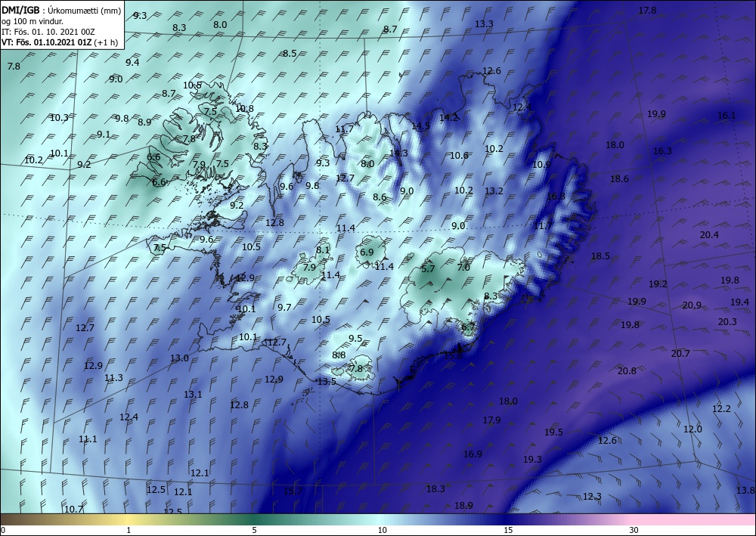This screenshot has width=756, height=536.
Task: Click the 18.3 value on the map
Action: click(x=436, y=489)
